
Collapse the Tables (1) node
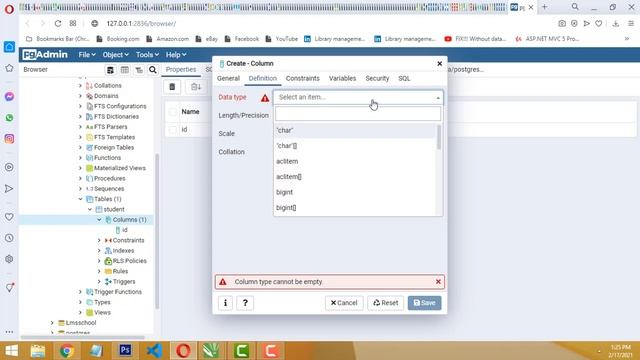pyautogui.click(x=80, y=199)
